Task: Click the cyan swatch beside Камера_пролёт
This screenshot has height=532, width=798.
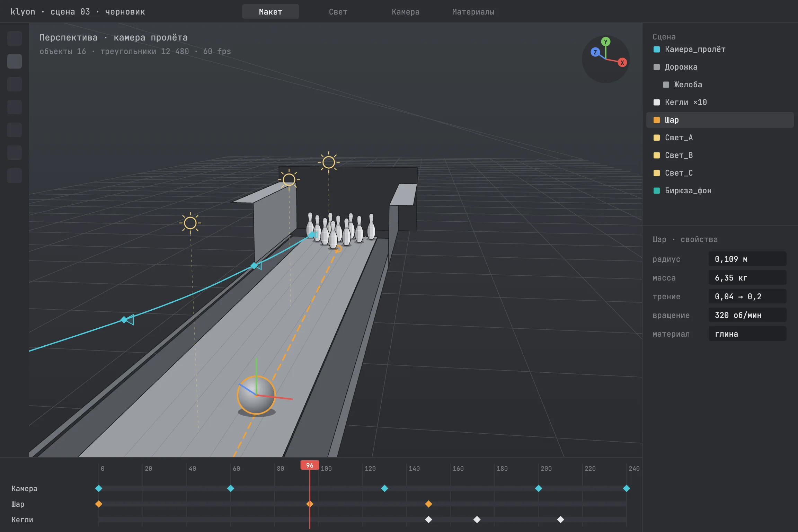Action: tap(656, 49)
